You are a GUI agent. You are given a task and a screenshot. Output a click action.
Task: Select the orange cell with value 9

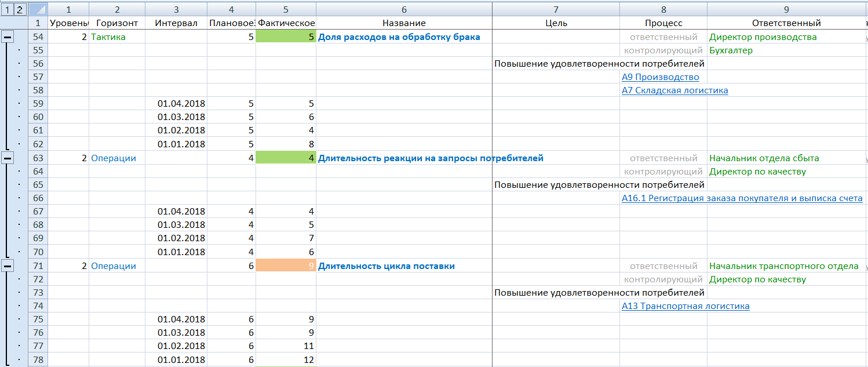coord(286,266)
